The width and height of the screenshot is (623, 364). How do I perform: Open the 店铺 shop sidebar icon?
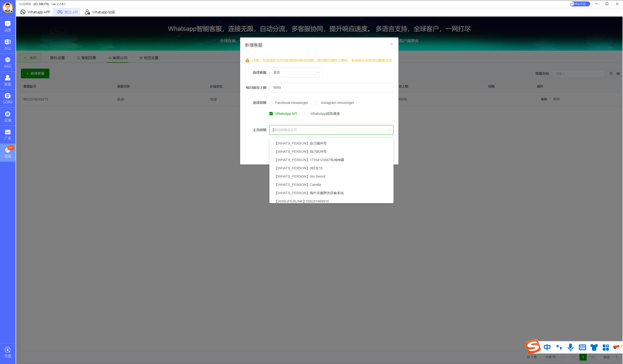(x=8, y=116)
